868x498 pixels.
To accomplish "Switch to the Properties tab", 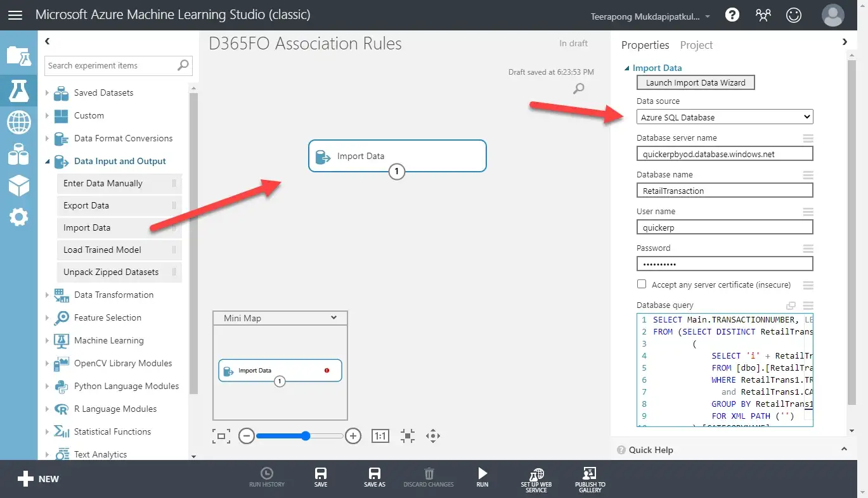I will [645, 45].
